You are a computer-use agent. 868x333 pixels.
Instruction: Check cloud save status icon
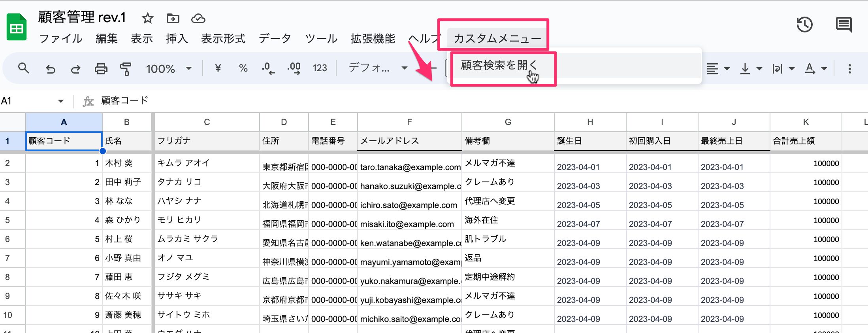pos(198,18)
